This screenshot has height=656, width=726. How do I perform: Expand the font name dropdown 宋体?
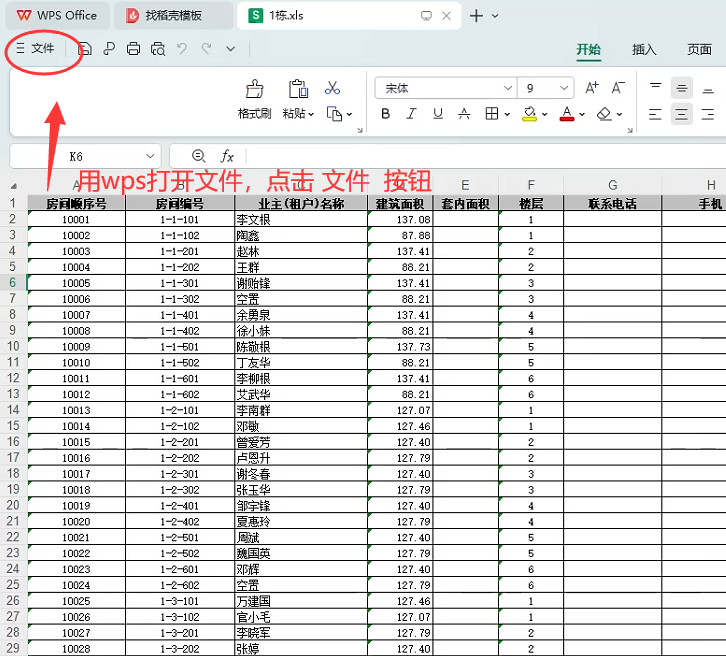(x=506, y=88)
